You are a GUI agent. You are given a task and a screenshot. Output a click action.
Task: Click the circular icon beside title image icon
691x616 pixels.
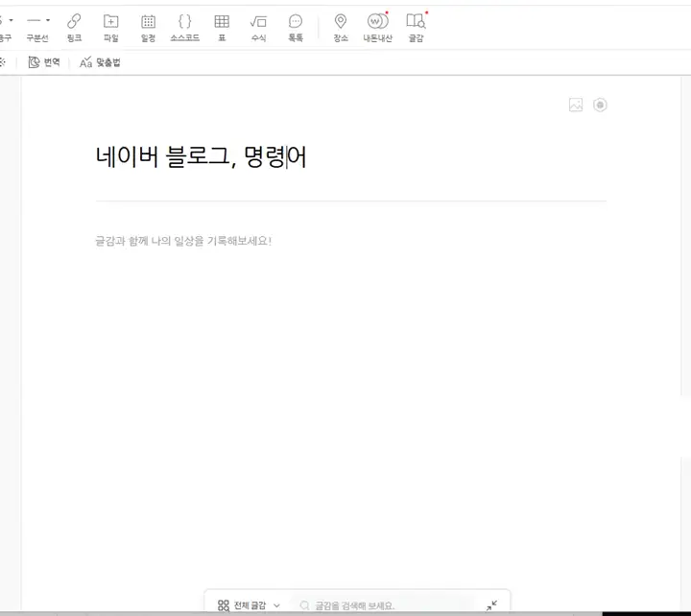600,105
